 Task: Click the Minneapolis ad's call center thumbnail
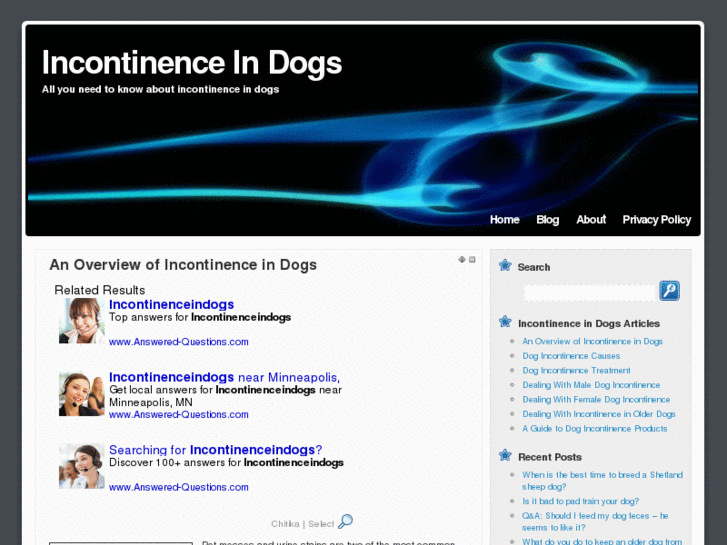click(82, 394)
